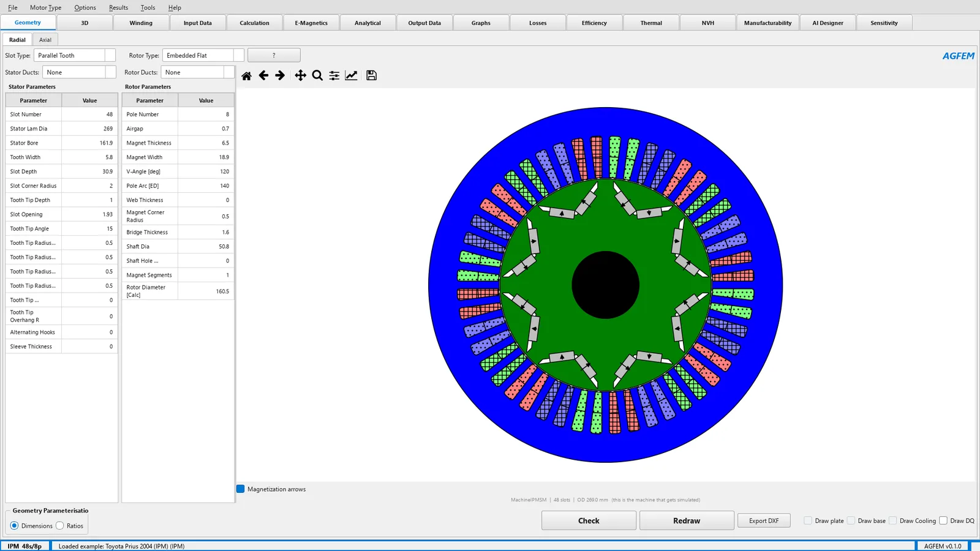The height and width of the screenshot is (551, 980).
Task: Expand the Stator Ducts dropdown
Action: pos(79,72)
